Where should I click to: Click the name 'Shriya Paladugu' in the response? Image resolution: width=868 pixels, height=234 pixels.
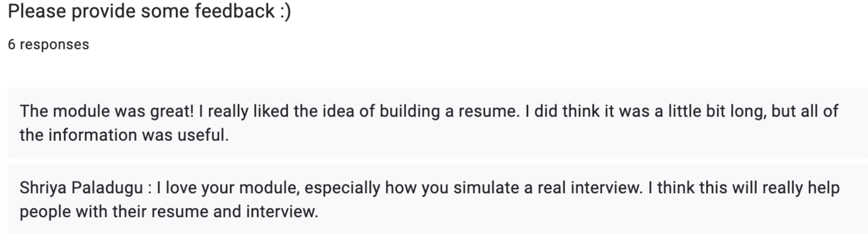click(x=81, y=188)
